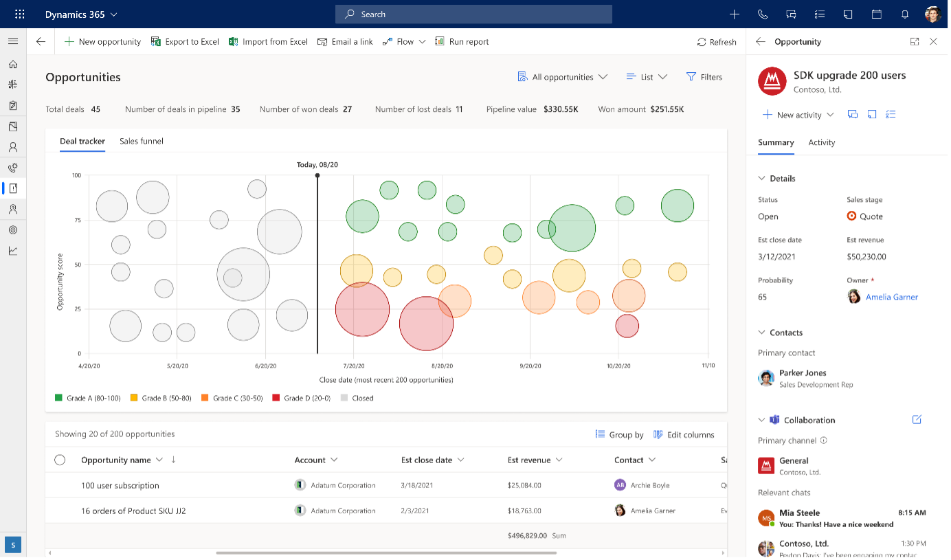Collapse the Contacts section
The height and width of the screenshot is (560, 951).
point(761,332)
